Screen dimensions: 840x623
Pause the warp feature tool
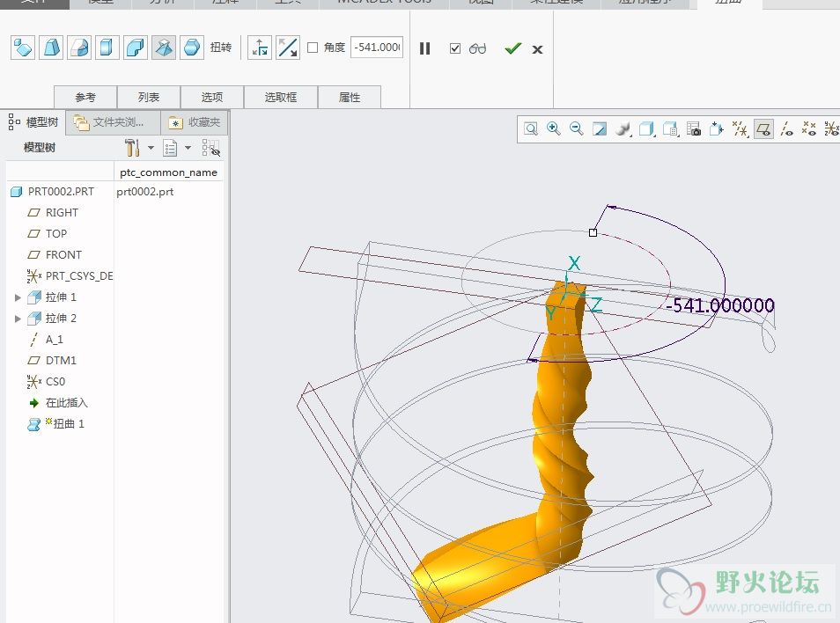pyautogui.click(x=424, y=48)
